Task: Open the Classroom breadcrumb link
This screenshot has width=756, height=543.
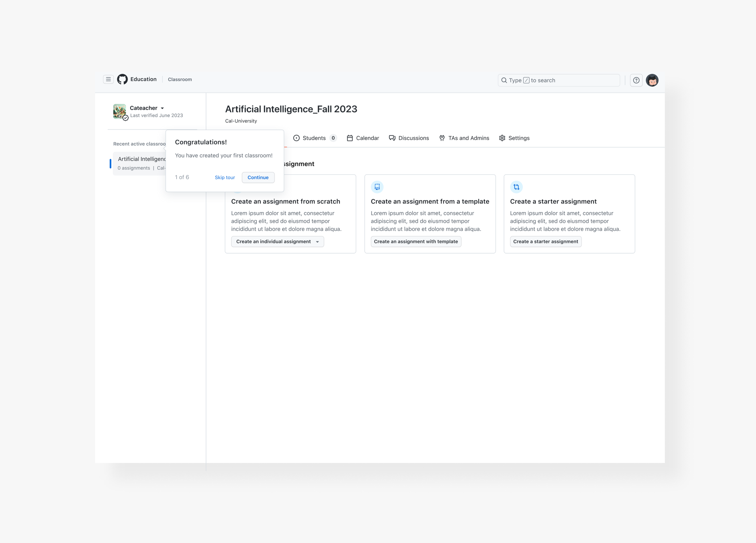Action: [180, 79]
